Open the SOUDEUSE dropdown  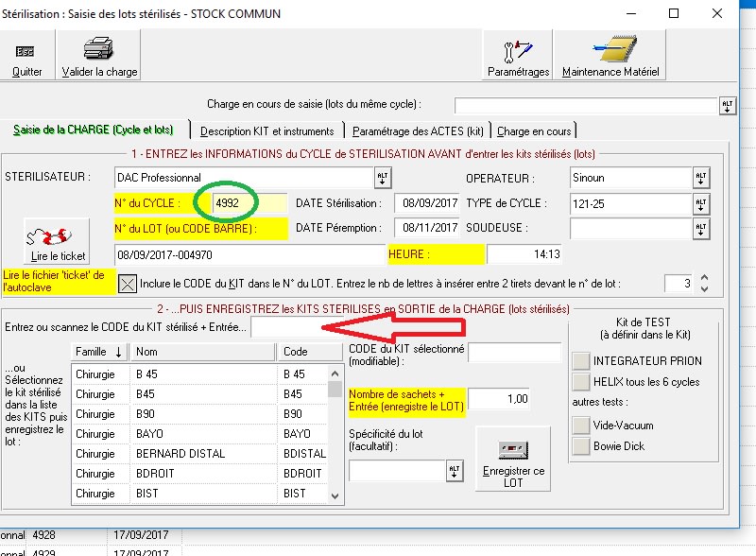[x=701, y=229]
